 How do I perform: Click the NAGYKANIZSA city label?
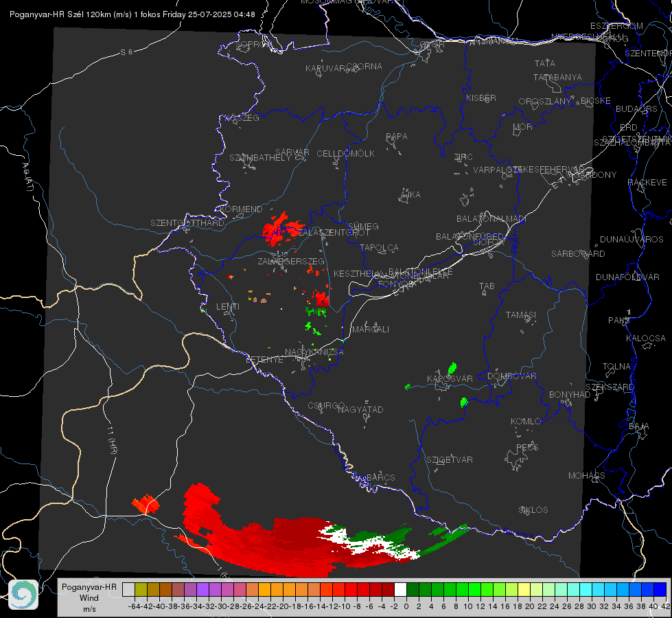point(314,352)
